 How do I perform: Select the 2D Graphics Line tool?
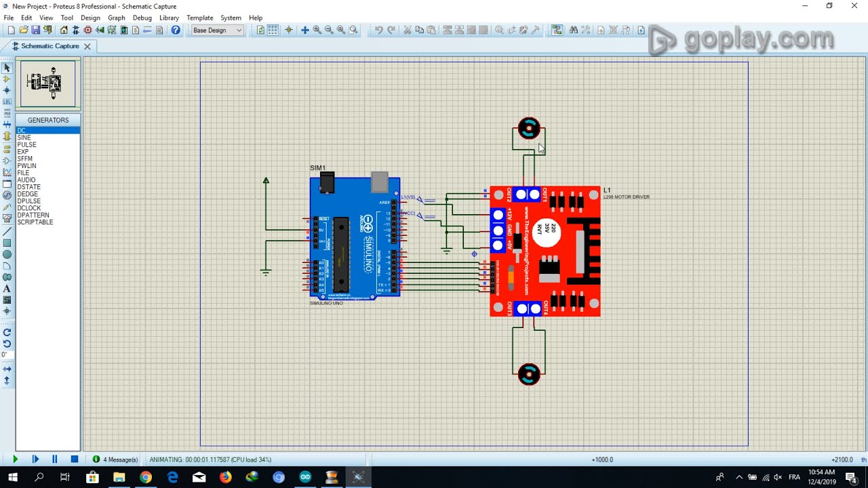pyautogui.click(x=7, y=231)
